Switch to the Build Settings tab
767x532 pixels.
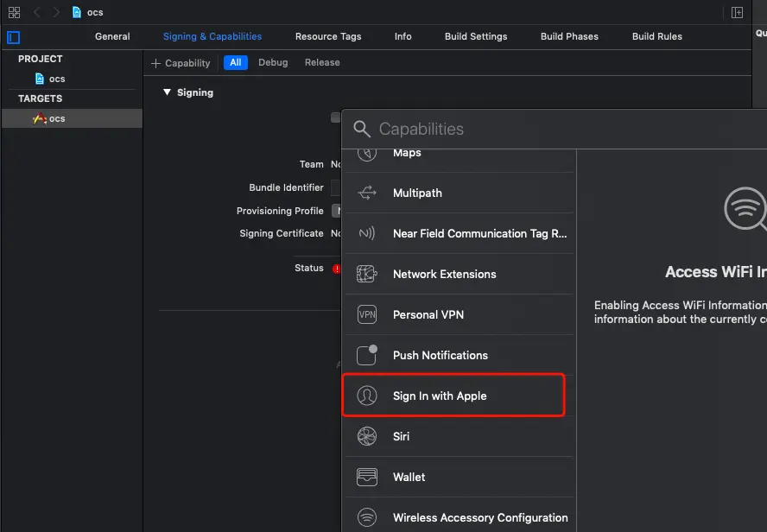pyautogui.click(x=476, y=36)
